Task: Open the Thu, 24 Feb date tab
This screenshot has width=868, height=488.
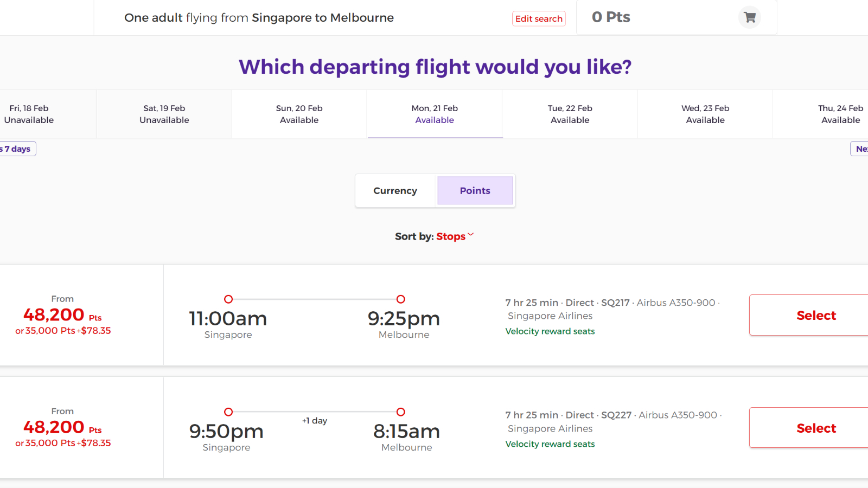Action: (x=821, y=114)
